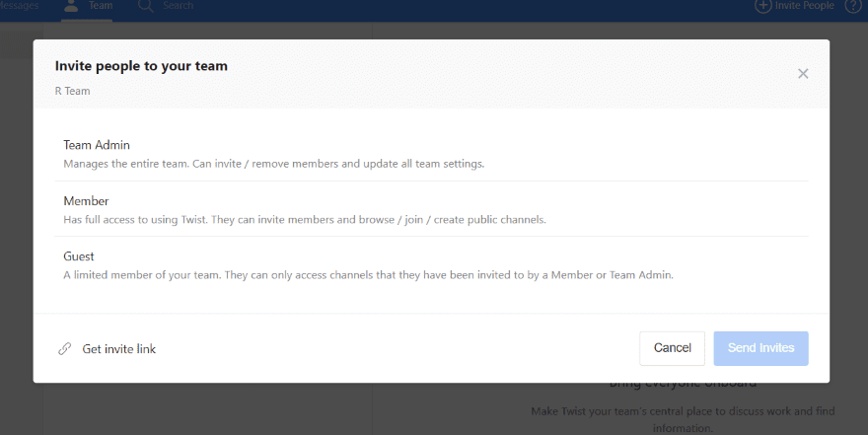Choose the Member role option

click(86, 201)
